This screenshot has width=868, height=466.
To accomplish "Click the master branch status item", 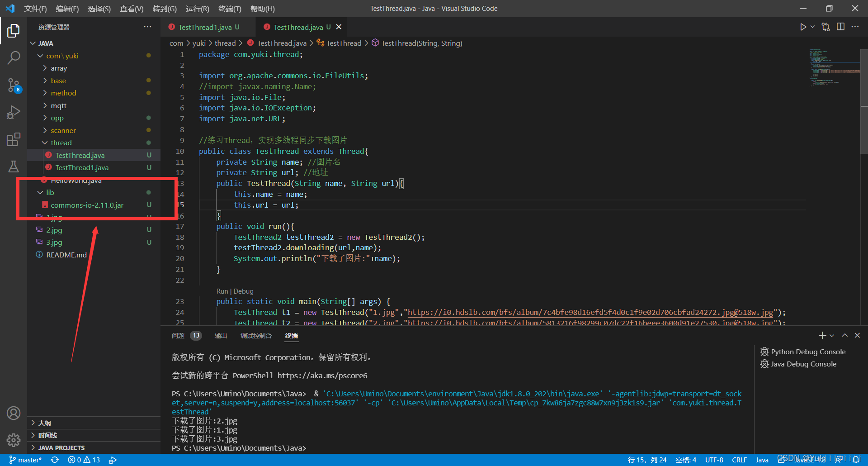I will pyautogui.click(x=25, y=460).
